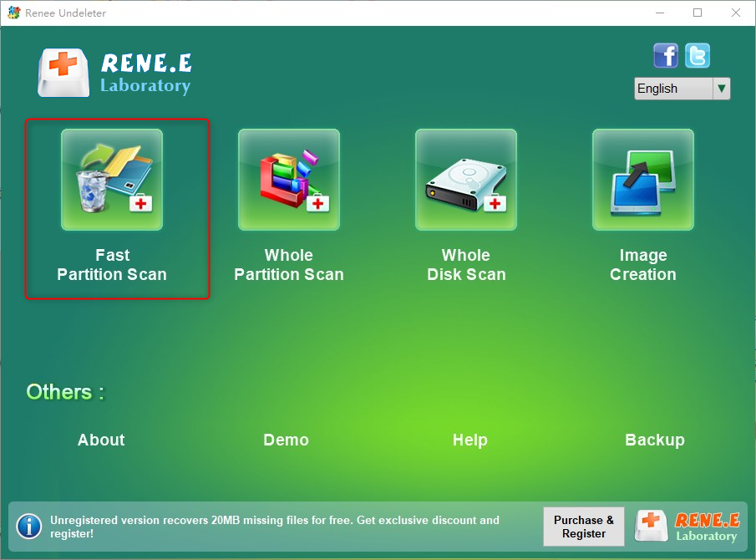Start the Whole Partition Scan icon

pos(289,180)
